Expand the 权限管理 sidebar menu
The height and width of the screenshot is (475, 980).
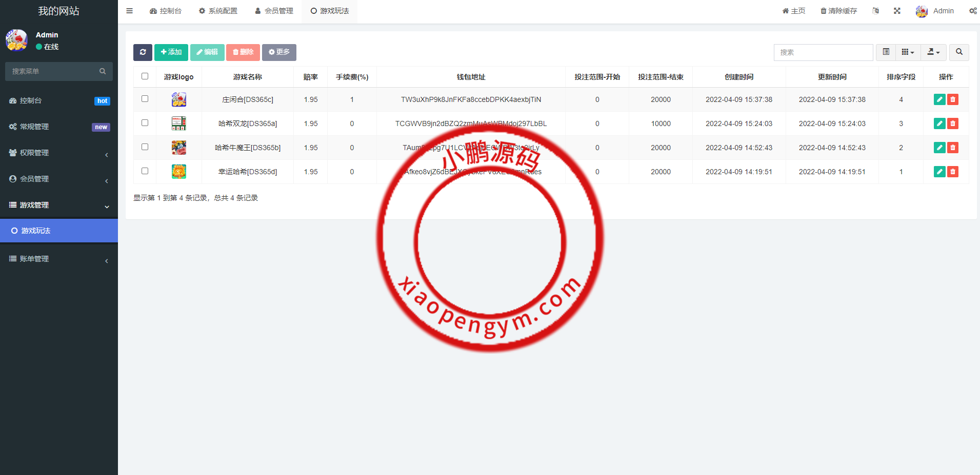[x=58, y=153]
